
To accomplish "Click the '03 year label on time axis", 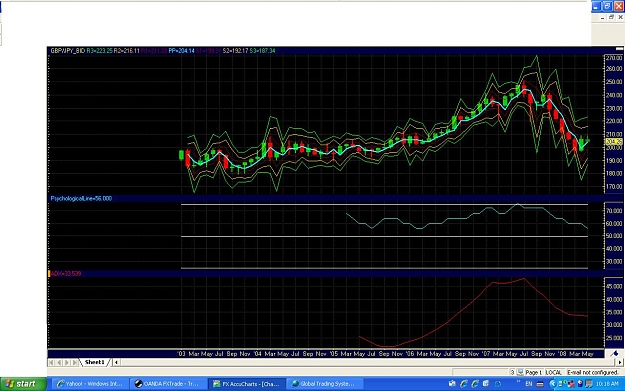I will [x=181, y=354].
